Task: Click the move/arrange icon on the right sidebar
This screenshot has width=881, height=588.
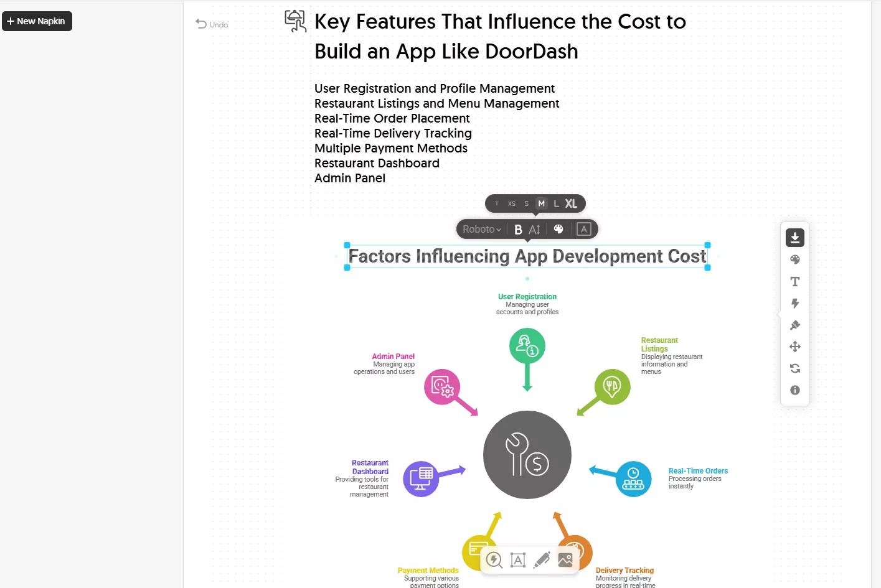Action: tap(795, 347)
